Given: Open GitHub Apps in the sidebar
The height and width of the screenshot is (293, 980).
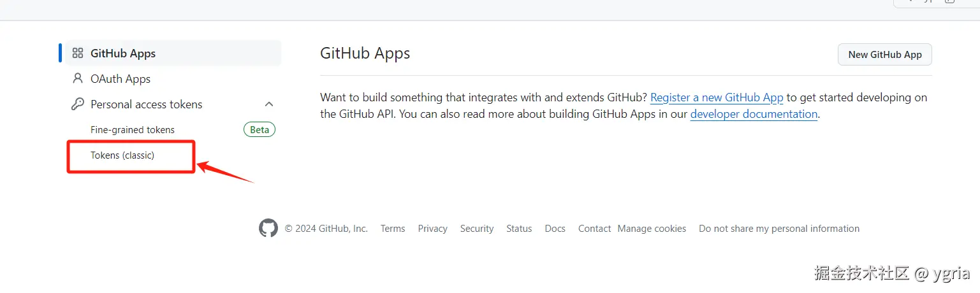Looking at the screenshot, I should (x=174, y=54).
